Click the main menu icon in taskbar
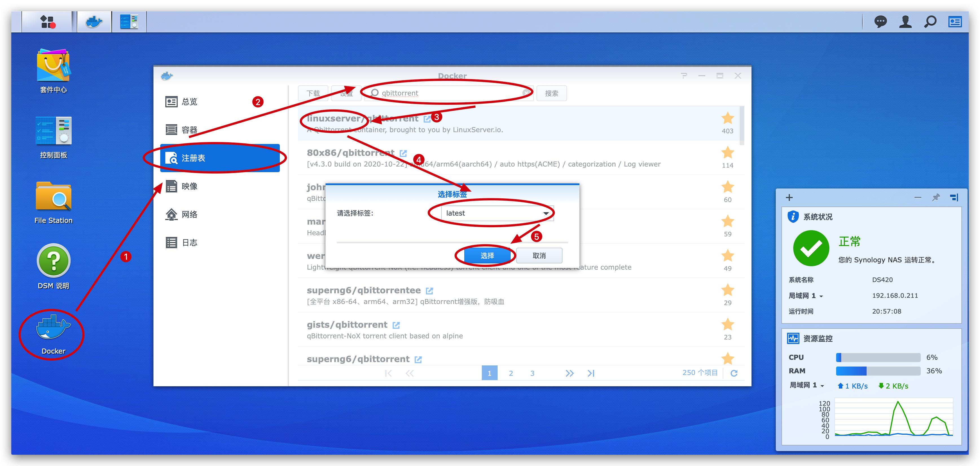 coord(48,22)
